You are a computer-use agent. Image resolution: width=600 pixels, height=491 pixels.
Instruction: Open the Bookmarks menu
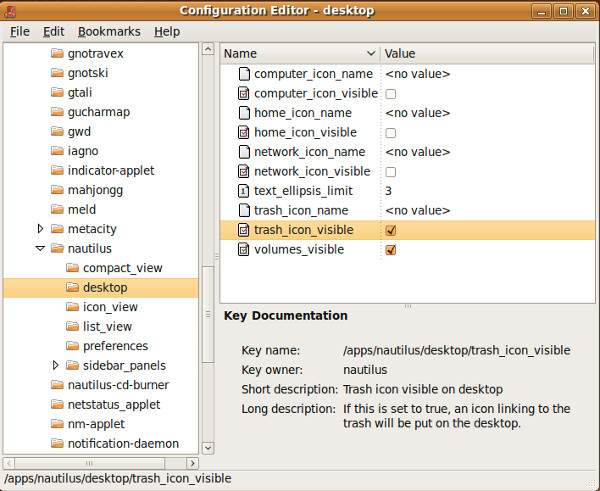point(109,31)
